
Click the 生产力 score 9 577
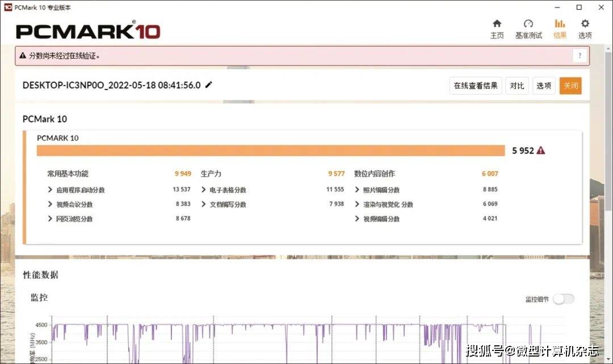click(x=336, y=173)
